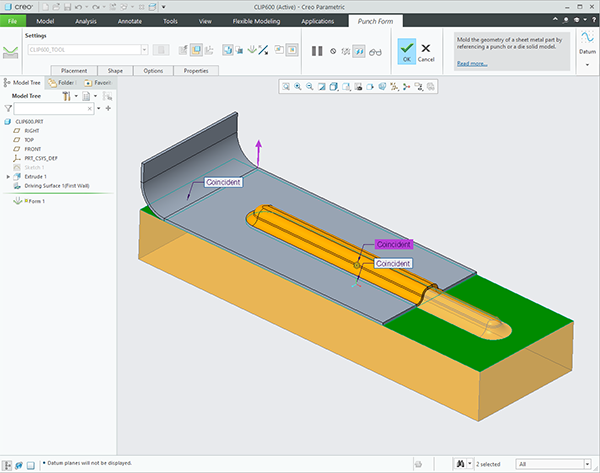The height and width of the screenshot is (473, 600).
Task: Open the search options dropdown arrow beside the filter box
Action: pyautogui.click(x=99, y=109)
